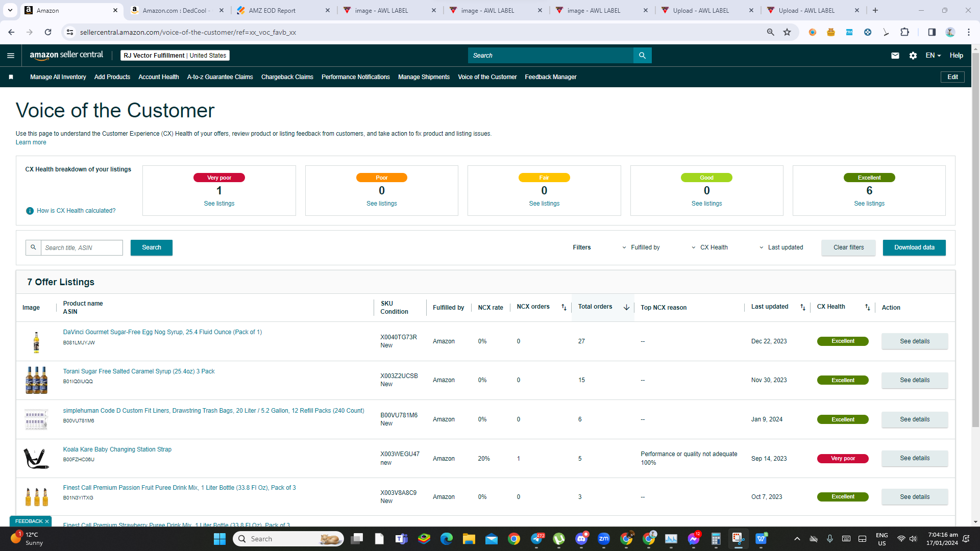Click the teal Search button

pos(152,247)
